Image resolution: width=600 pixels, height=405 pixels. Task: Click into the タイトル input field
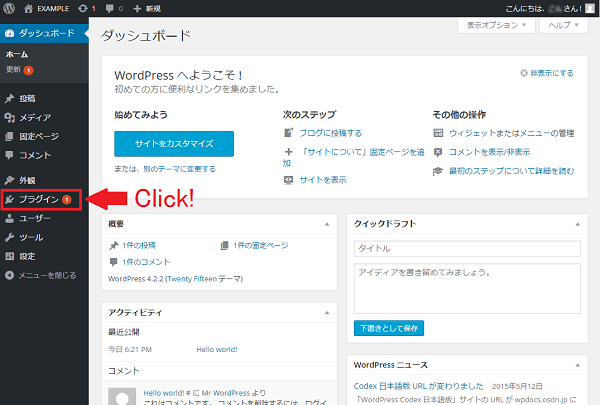tap(467, 248)
